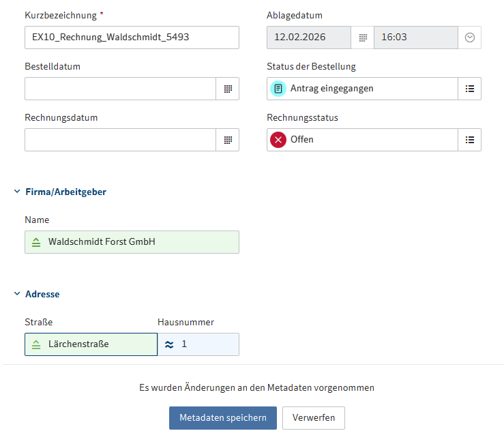Viewport: 504px width, 446px height.
Task: Click into the Kurzbezeichnung text field
Action: pos(132,38)
